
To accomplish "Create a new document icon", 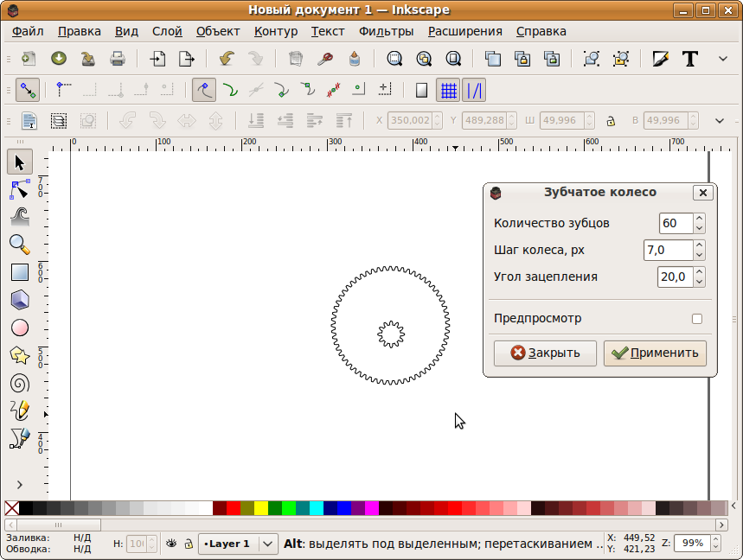I will (29, 59).
